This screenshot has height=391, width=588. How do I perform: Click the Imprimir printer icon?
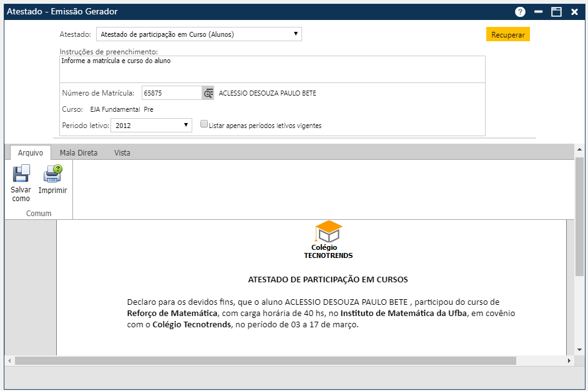(x=52, y=174)
